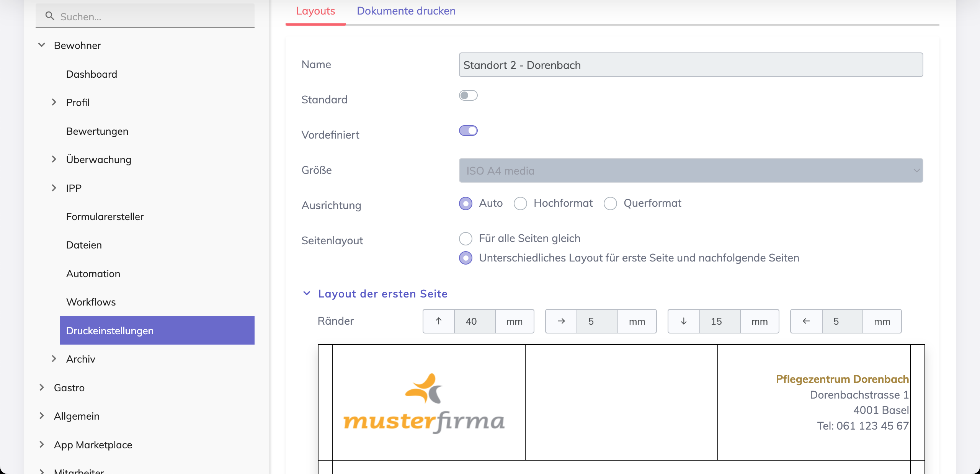Click the right margin arrow icon

pos(561,321)
